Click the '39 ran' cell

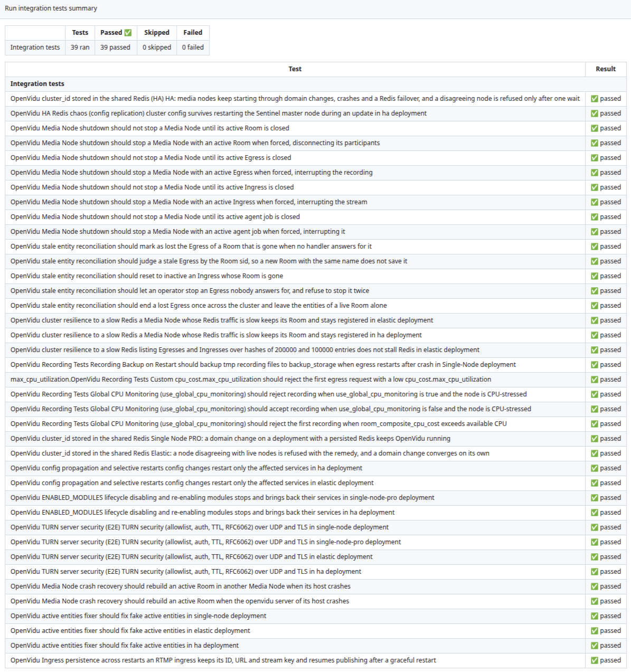click(80, 48)
